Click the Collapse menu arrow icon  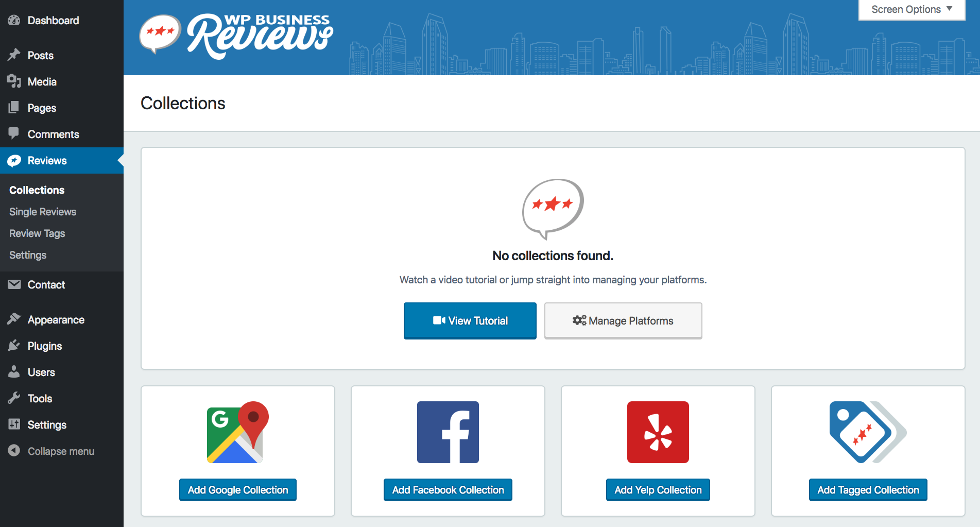pos(14,451)
